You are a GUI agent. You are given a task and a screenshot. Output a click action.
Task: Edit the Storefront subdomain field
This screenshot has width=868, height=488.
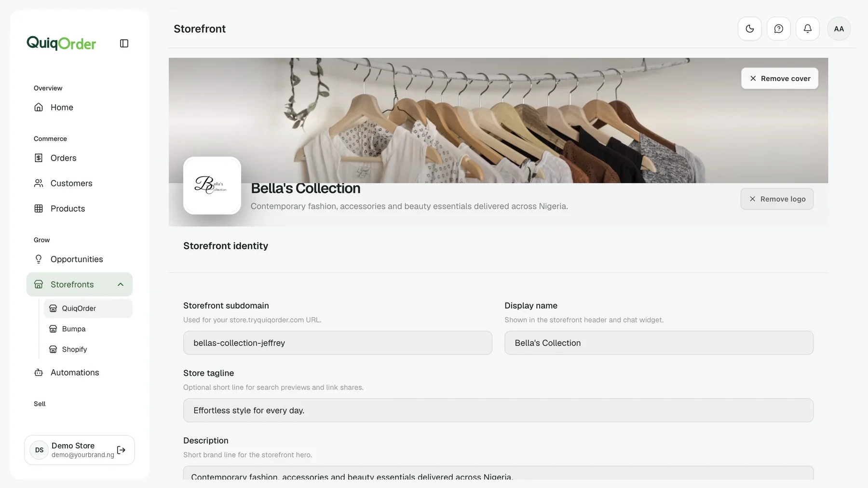338,343
